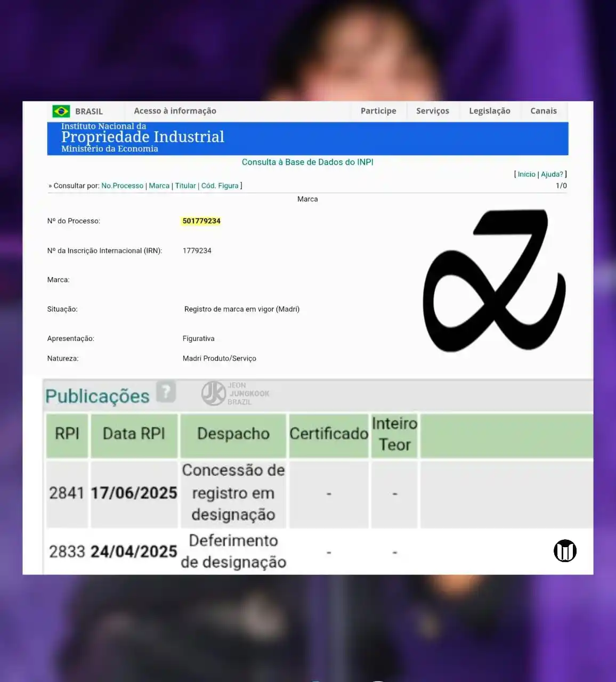Click RPI number 2833
Viewport: 616px width, 682px height.
[67, 551]
